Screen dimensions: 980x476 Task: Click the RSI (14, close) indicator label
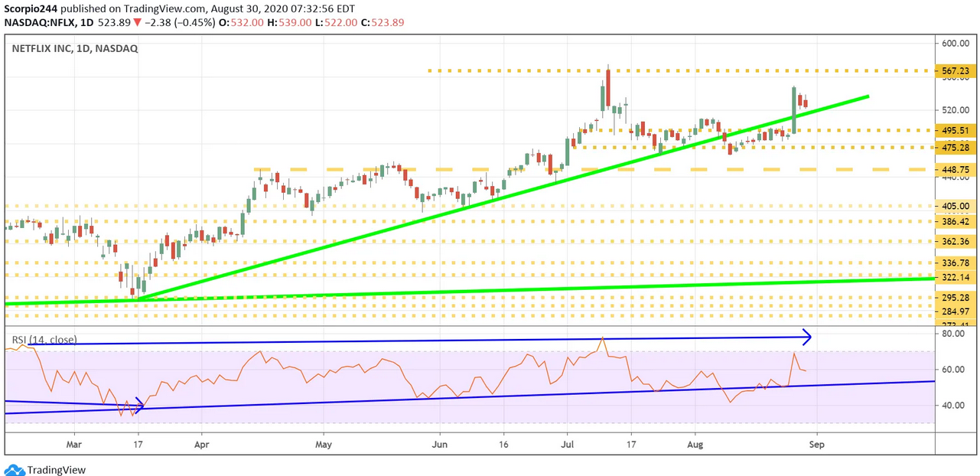point(44,339)
